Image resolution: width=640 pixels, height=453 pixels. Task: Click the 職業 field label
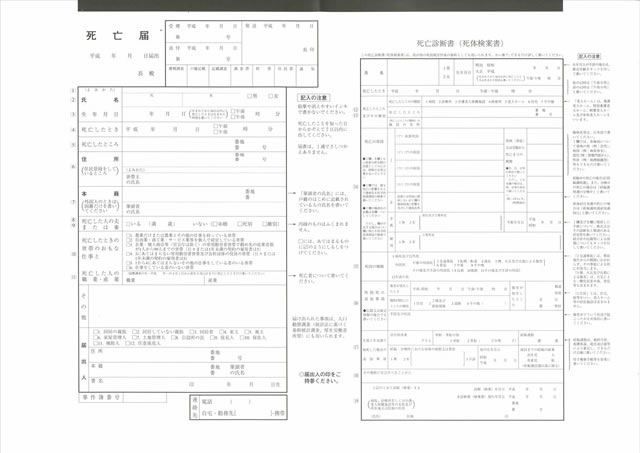(131, 280)
